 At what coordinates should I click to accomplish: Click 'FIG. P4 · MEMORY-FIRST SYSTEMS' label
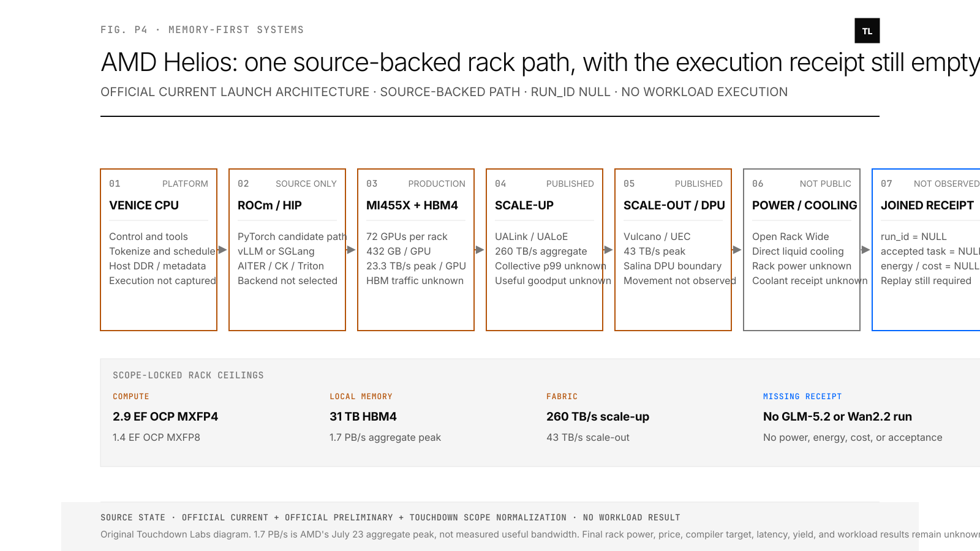(202, 29)
